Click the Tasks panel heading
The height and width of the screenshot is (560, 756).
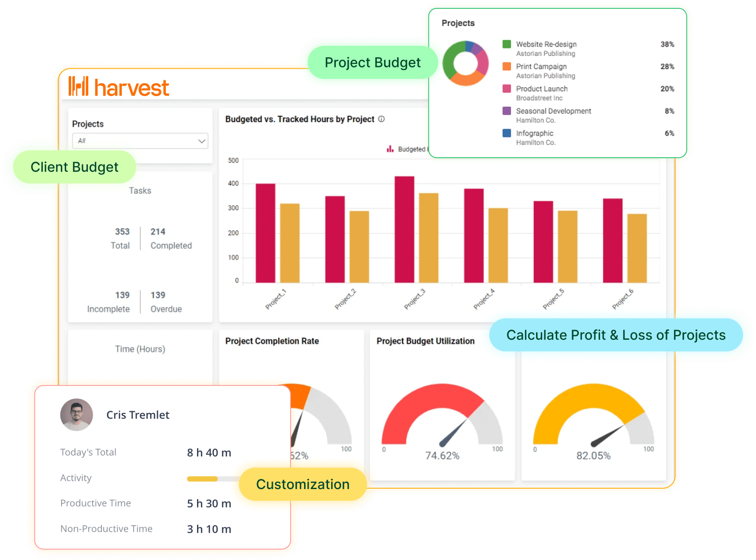[140, 191]
